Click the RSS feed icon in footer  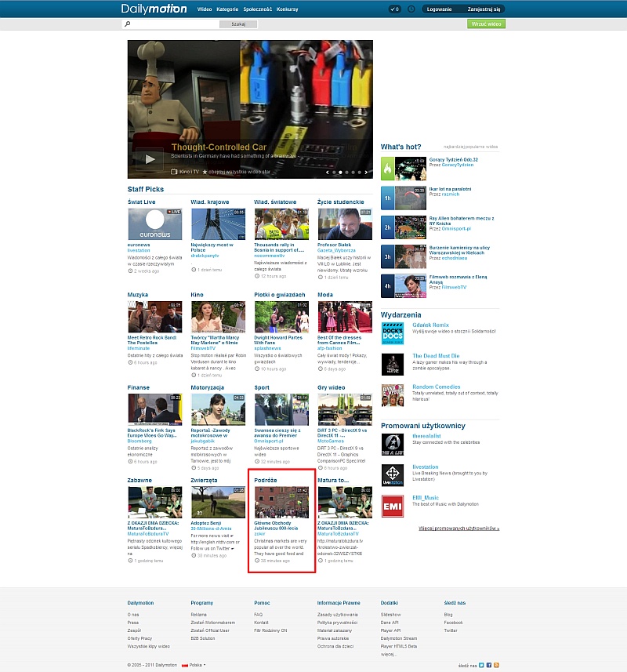click(x=496, y=665)
